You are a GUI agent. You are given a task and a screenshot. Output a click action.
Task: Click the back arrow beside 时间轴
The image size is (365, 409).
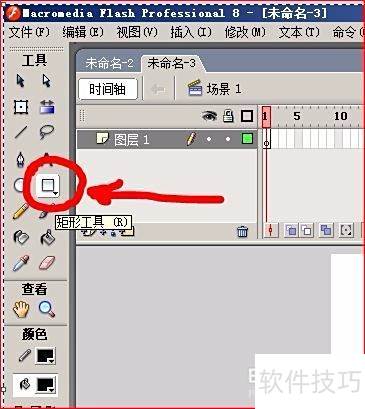click(x=158, y=89)
